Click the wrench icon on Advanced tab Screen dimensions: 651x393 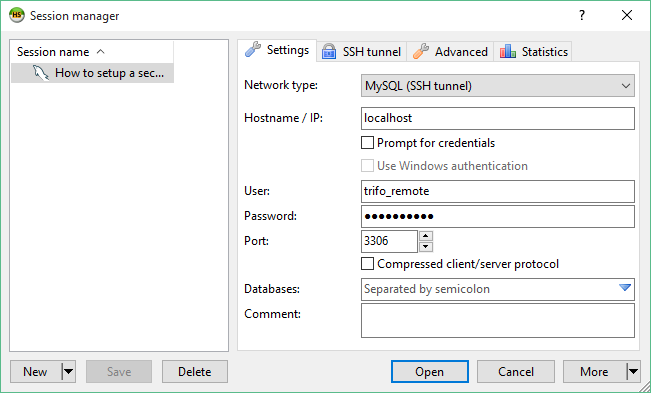(421, 52)
